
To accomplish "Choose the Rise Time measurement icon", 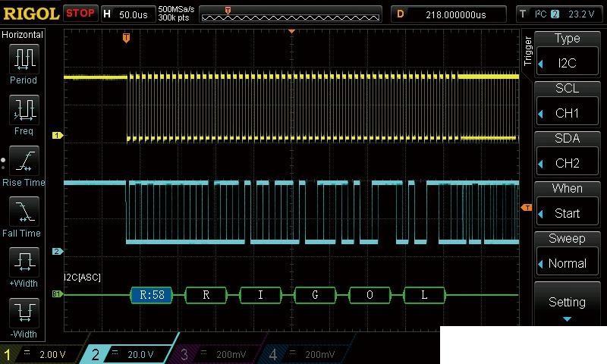I will [x=24, y=161].
